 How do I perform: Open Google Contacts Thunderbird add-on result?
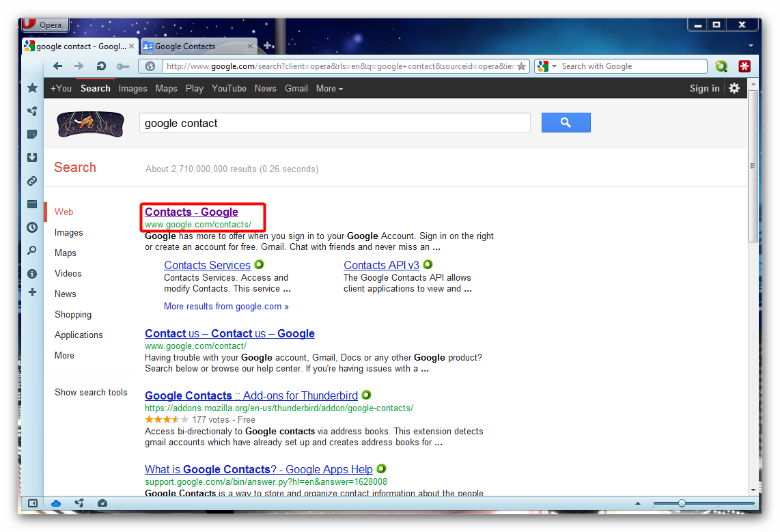click(251, 396)
